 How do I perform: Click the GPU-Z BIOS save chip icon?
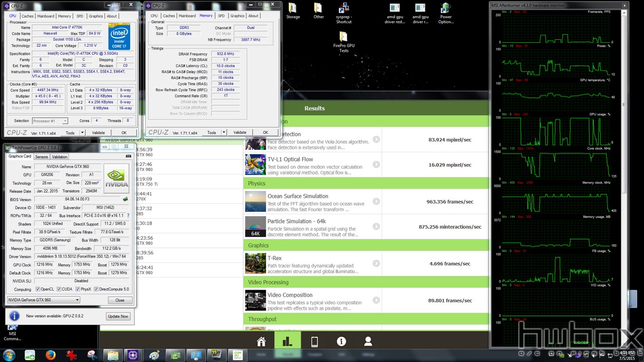click(125, 199)
